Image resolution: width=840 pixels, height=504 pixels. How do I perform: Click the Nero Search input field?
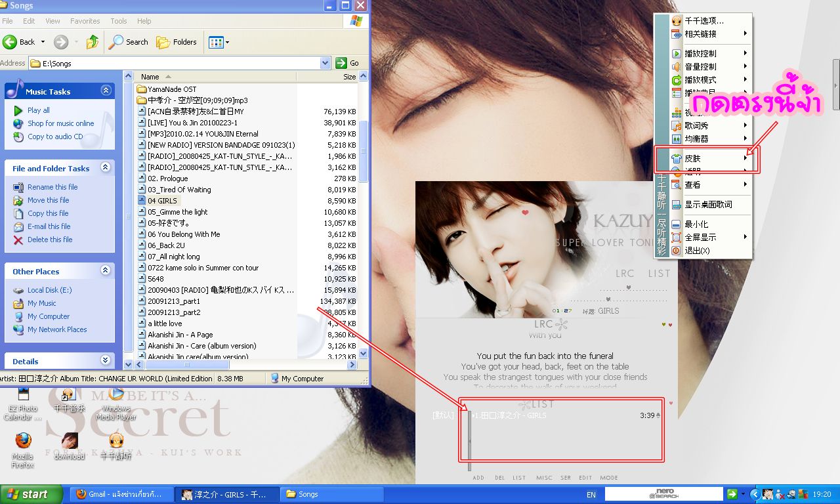tap(663, 494)
